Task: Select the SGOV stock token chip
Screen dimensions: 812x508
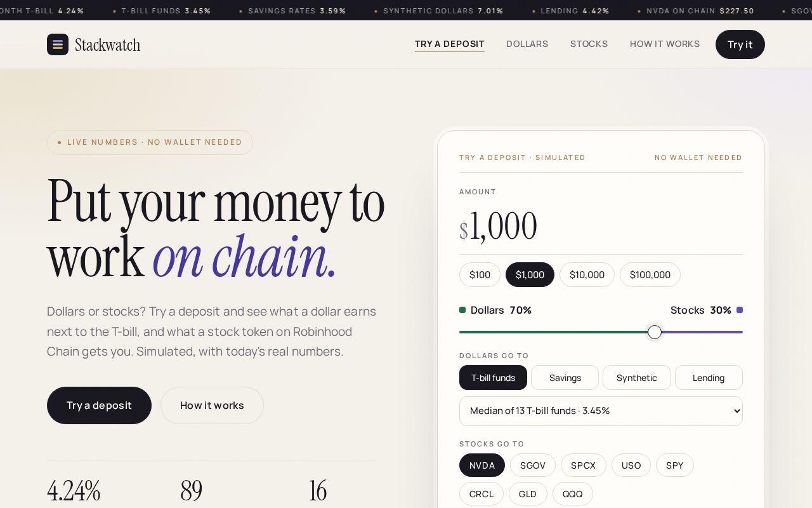Action: point(533,465)
